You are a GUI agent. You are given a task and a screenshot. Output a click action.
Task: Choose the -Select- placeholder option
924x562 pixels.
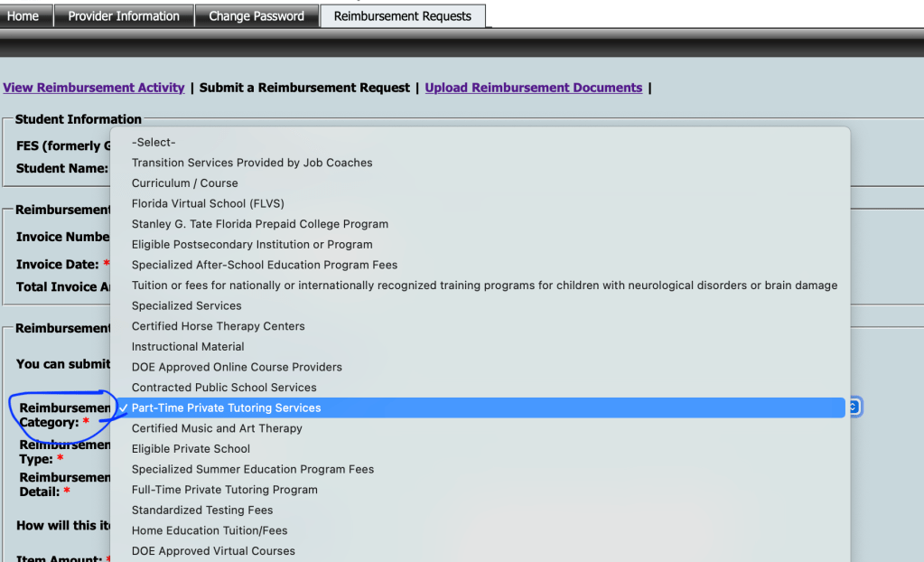pos(154,142)
